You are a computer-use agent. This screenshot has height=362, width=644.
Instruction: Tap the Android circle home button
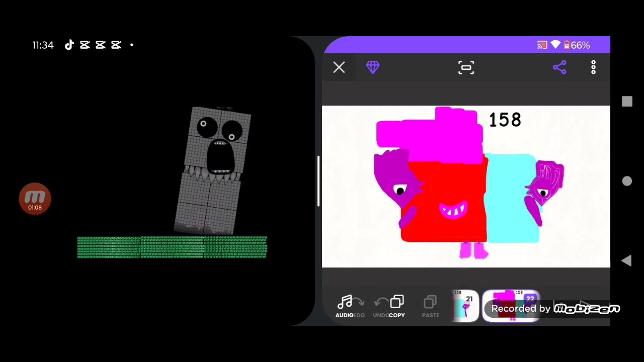627,181
